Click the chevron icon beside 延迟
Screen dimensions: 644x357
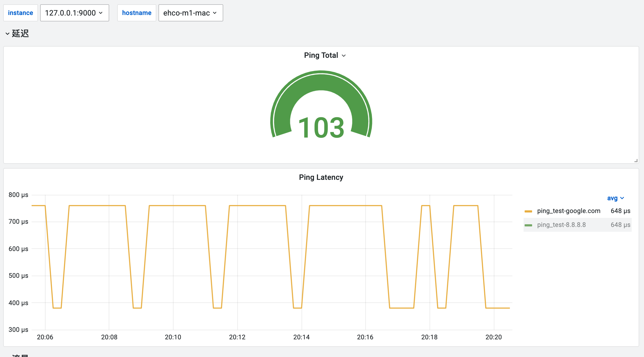pos(7,34)
